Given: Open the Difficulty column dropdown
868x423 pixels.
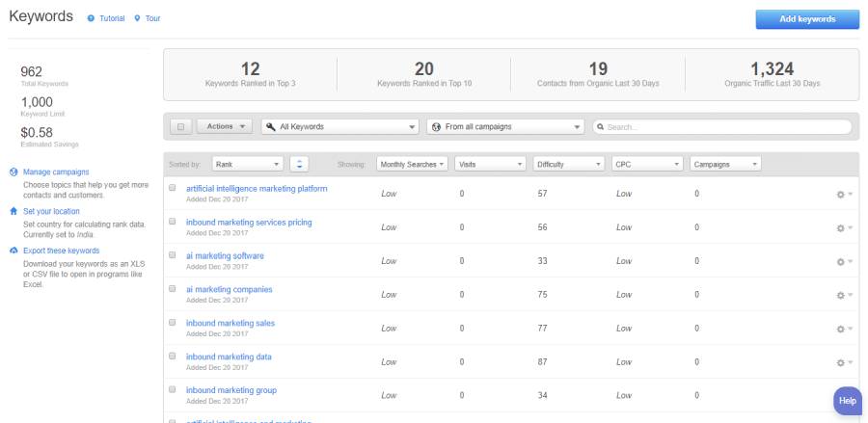Looking at the screenshot, I should (569, 164).
